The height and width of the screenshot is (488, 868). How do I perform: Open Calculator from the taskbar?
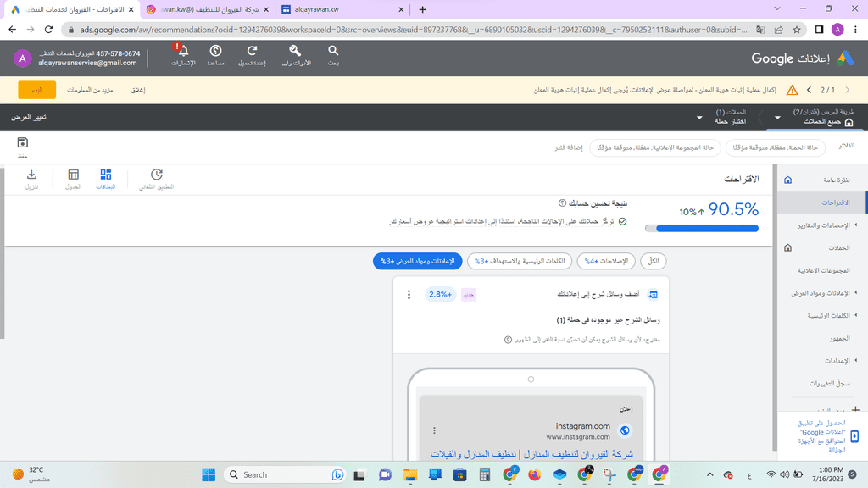[x=485, y=474]
